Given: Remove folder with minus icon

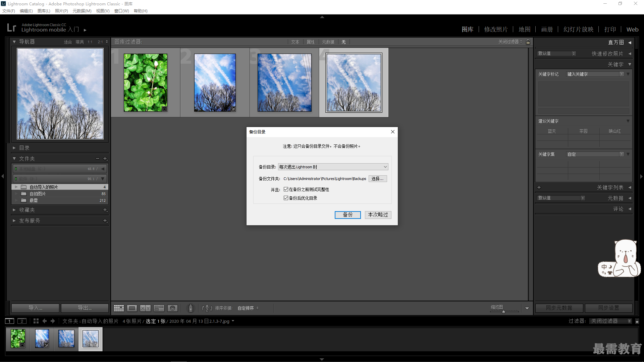Looking at the screenshot, I should tap(98, 159).
